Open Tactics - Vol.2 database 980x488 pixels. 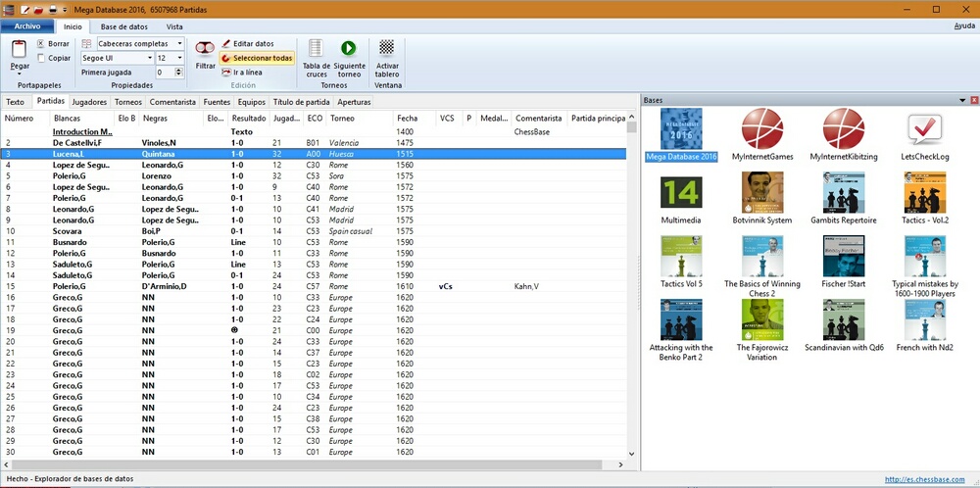[x=925, y=192]
